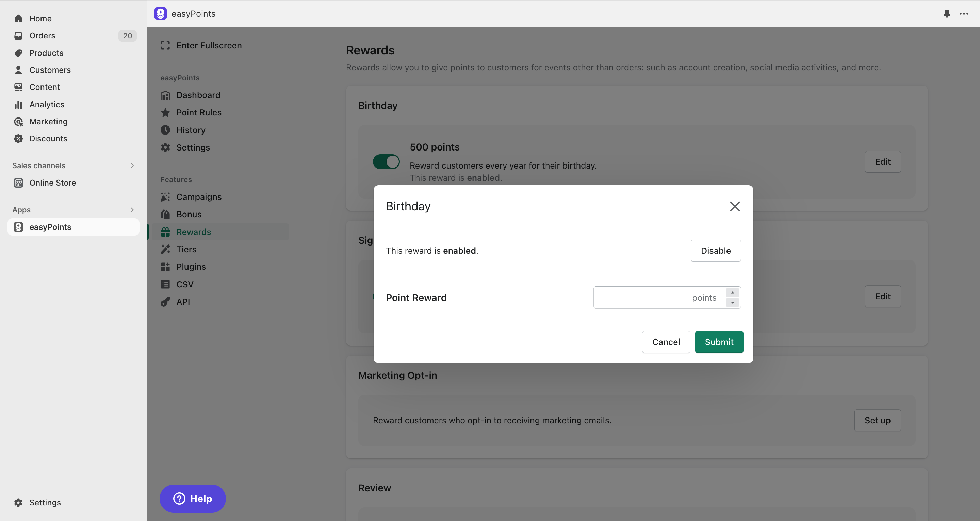This screenshot has height=521, width=980.
Task: Click the CSV table icon
Action: (x=165, y=284)
